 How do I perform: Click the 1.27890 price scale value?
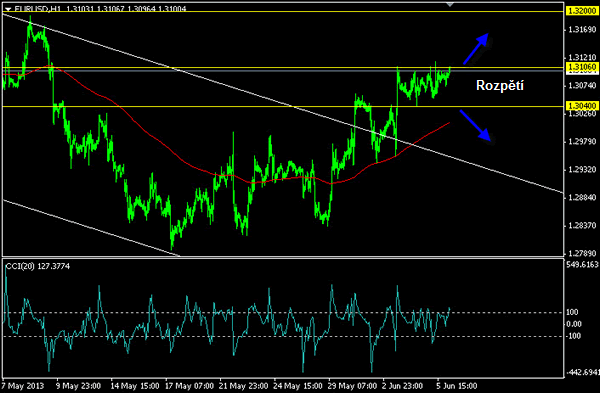(582, 253)
